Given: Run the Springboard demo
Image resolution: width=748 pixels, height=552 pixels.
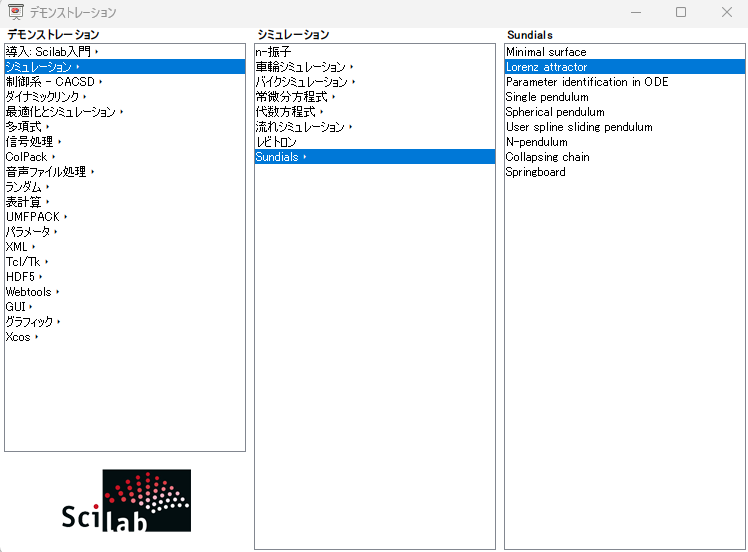Looking at the screenshot, I should 625,172.
